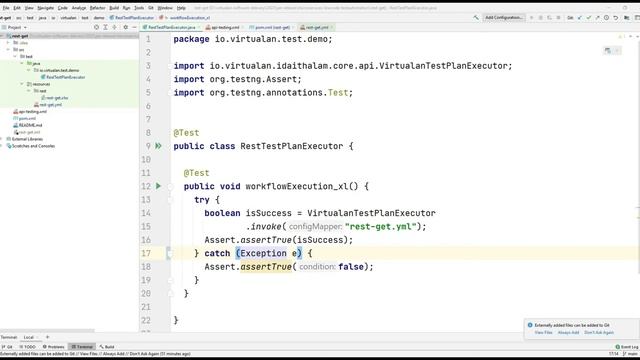This screenshot has height=360, width=640.
Task: Open the Problems tool window
Action: (53, 347)
